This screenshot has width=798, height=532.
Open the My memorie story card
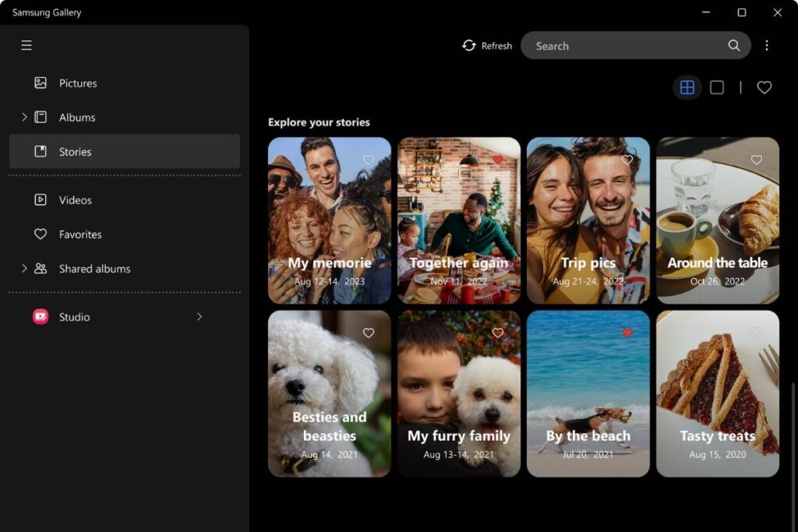(x=330, y=220)
